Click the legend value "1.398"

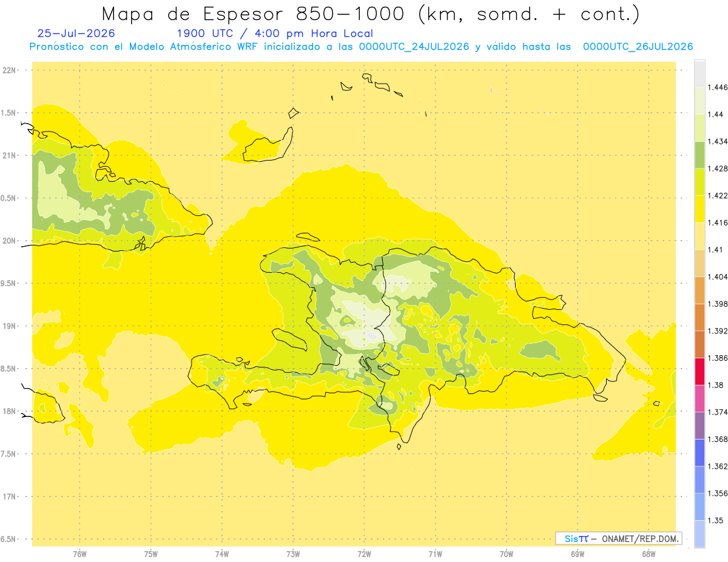(719, 304)
